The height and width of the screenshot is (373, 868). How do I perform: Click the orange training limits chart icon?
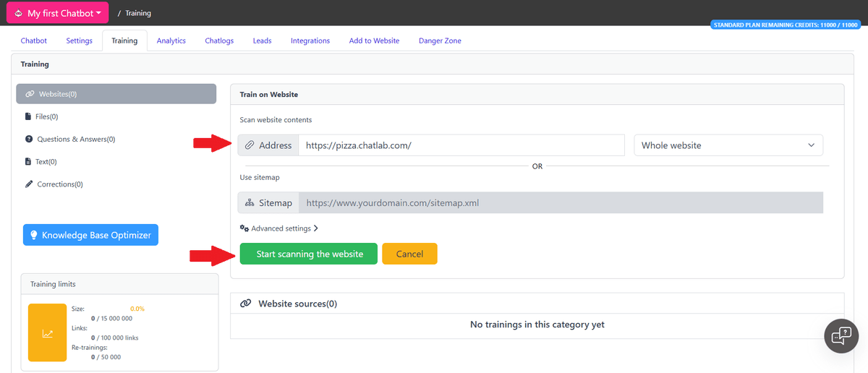47,333
